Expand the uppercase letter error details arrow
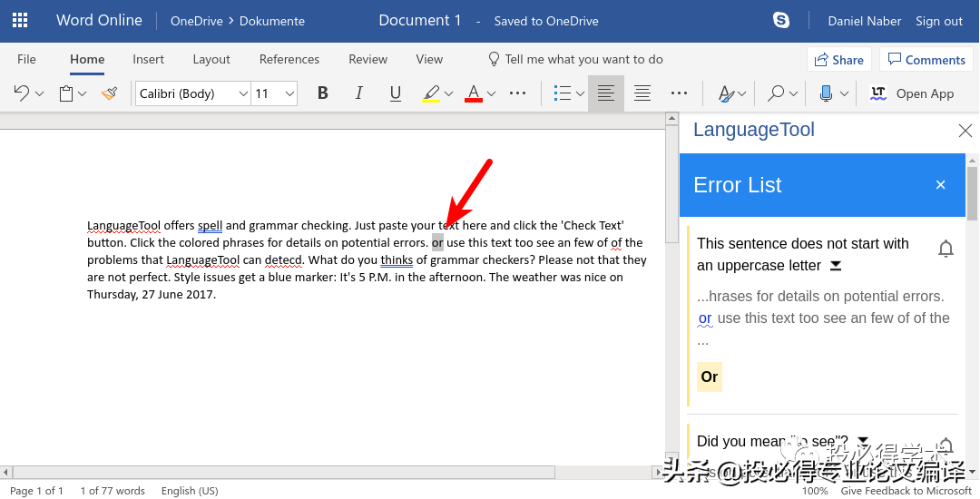 pyautogui.click(x=836, y=266)
